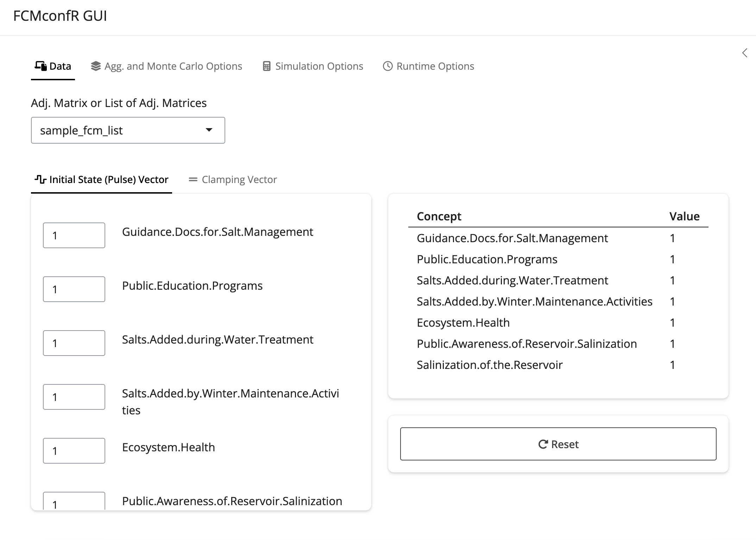
Task: Click value 1 in the Ecosystem.Health table row
Action: click(x=673, y=322)
